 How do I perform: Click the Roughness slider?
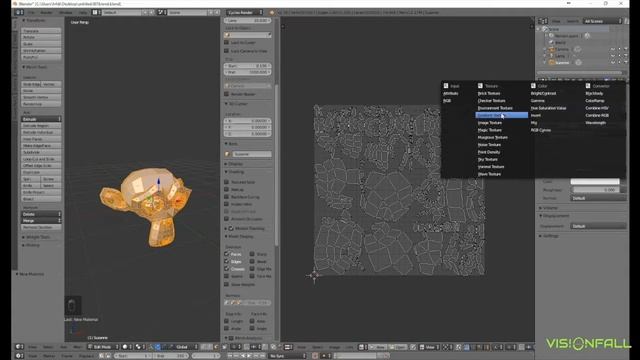[x=595, y=190]
